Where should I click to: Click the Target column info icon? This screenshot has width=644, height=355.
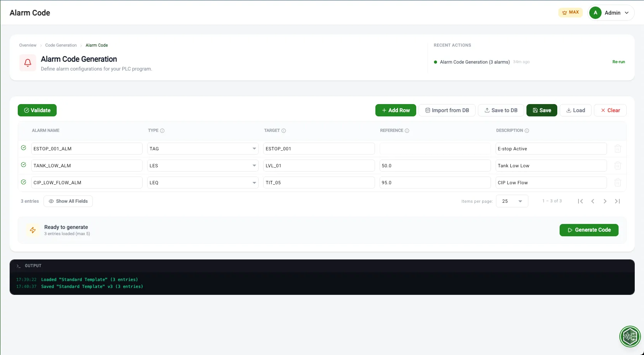tap(284, 131)
